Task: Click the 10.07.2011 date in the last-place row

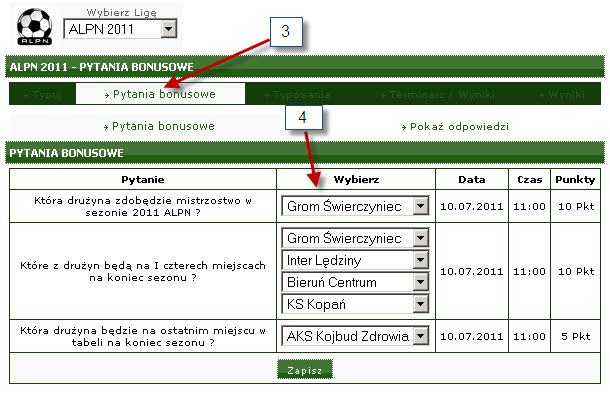Action: click(472, 336)
